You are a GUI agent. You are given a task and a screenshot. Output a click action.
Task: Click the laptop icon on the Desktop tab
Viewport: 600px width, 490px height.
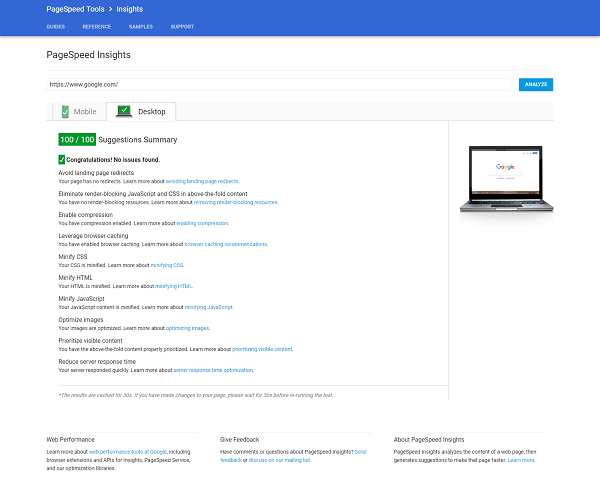[x=124, y=111]
